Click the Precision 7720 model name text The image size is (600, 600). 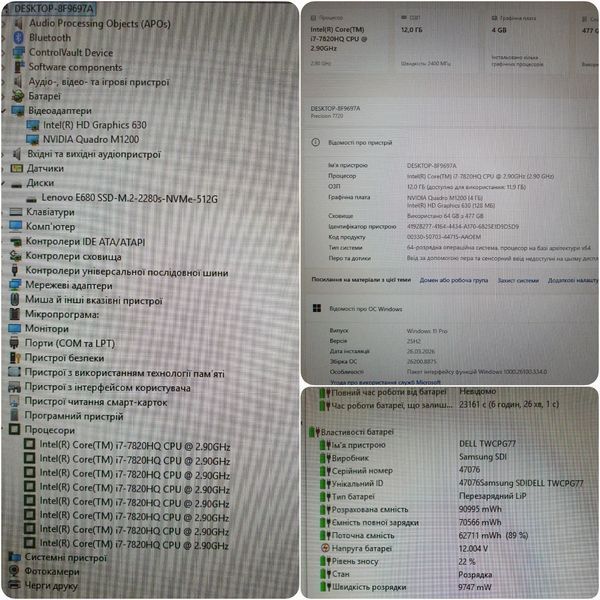pyautogui.click(x=327, y=116)
